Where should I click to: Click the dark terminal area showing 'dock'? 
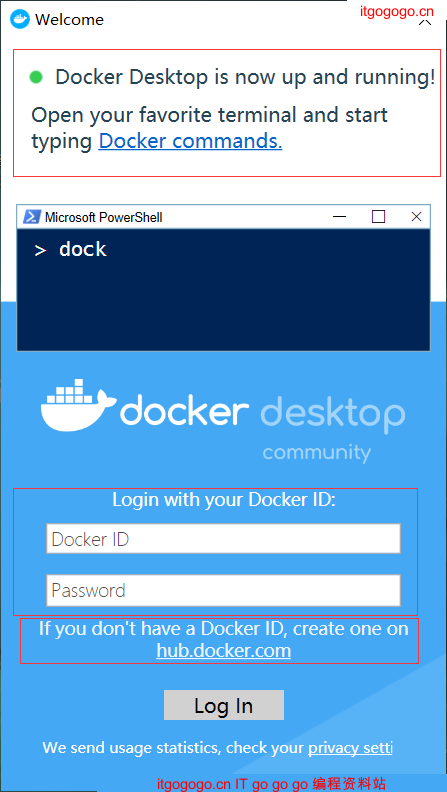coord(223,289)
